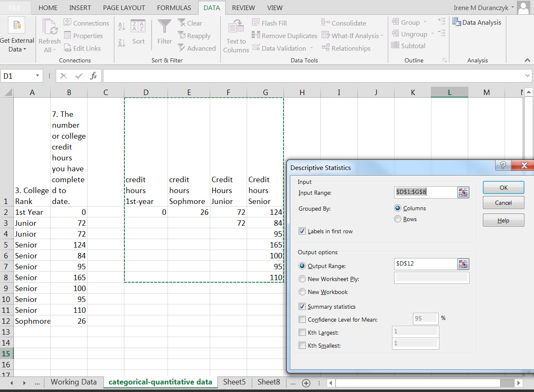The image size is (534, 392).
Task: Click the Remove Duplicates icon
Action: [256, 36]
